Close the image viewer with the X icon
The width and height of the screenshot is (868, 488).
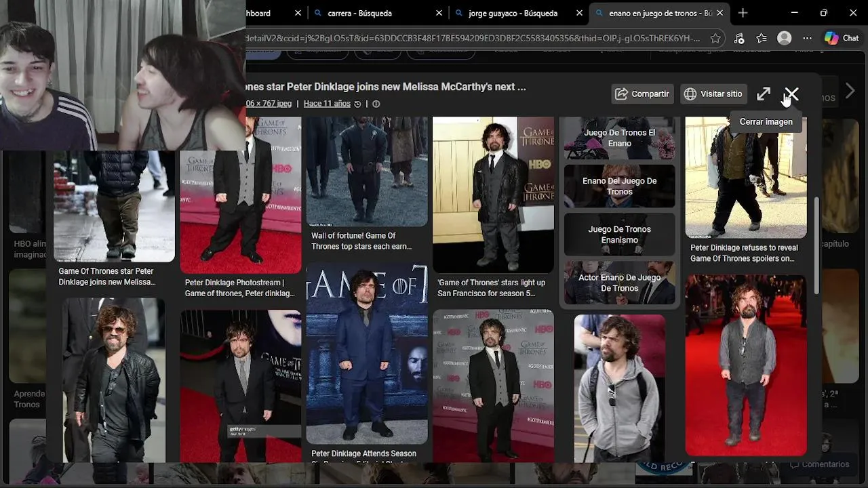coord(791,94)
